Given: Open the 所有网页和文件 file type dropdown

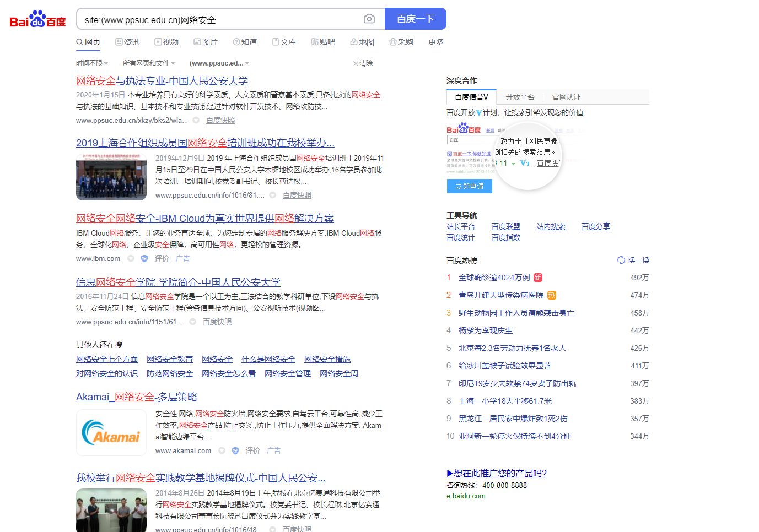Looking at the screenshot, I should pyautogui.click(x=149, y=63).
